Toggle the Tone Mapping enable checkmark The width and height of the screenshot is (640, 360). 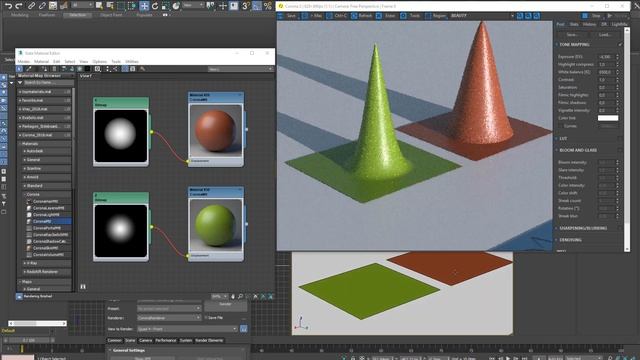620,44
